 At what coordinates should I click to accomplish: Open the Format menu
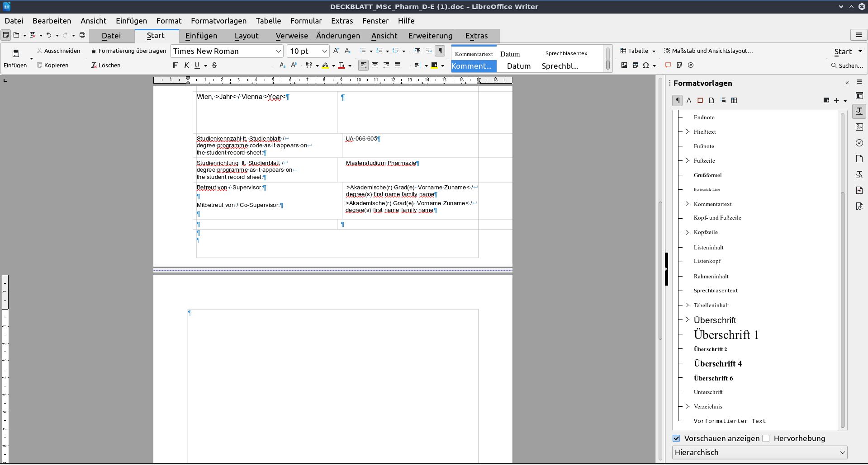click(169, 21)
